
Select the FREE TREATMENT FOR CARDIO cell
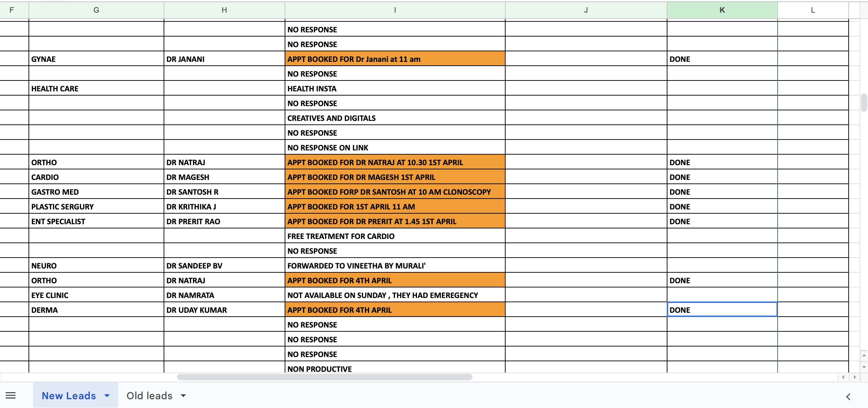(395, 236)
